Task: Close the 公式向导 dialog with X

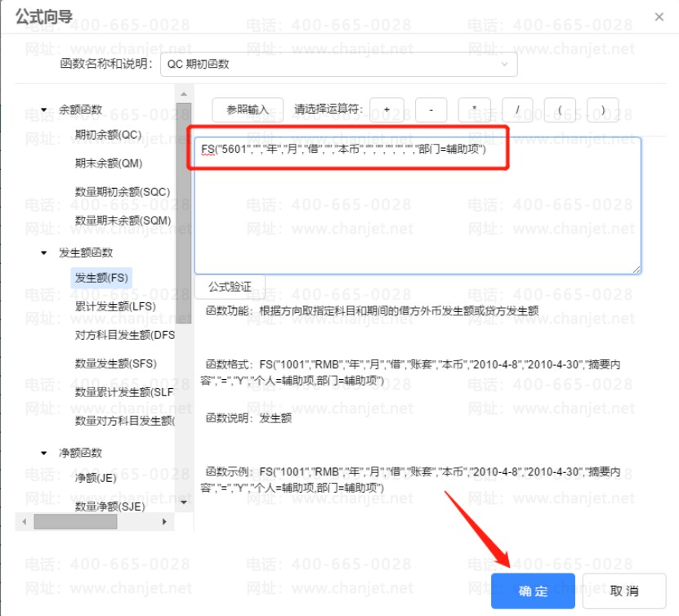Action: 659,16
